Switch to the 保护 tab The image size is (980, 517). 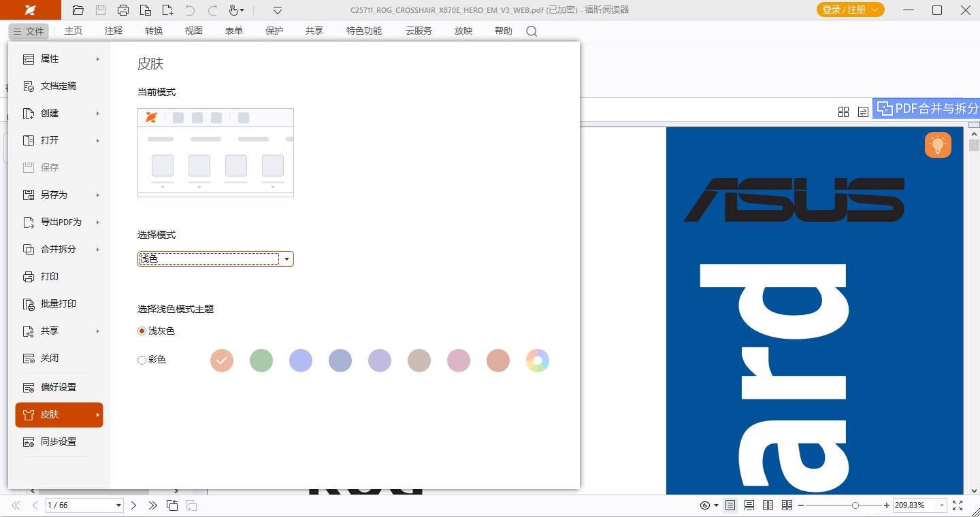pos(274,31)
